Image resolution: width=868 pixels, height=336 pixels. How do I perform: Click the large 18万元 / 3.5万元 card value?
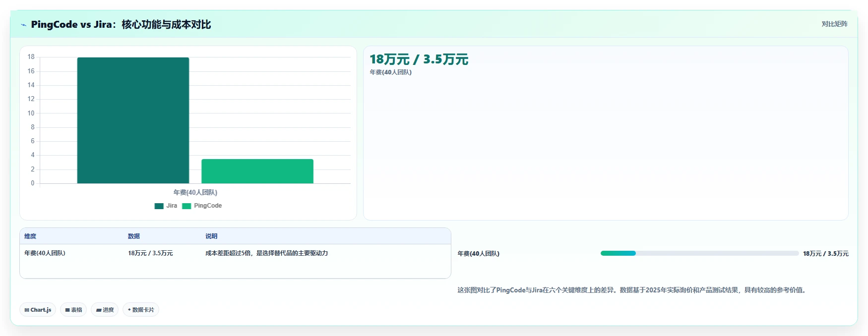pos(419,59)
